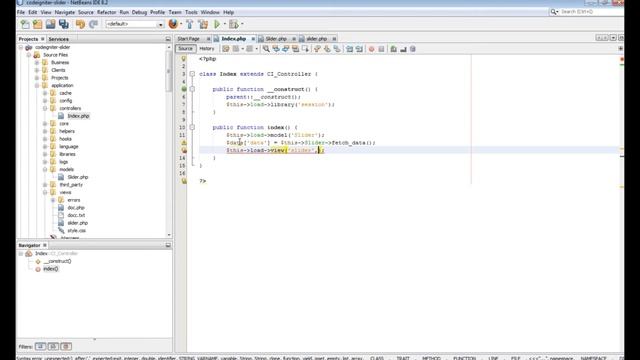Collapse the Index class fold on line 3
This screenshot has width=640, height=360.
click(x=192, y=74)
